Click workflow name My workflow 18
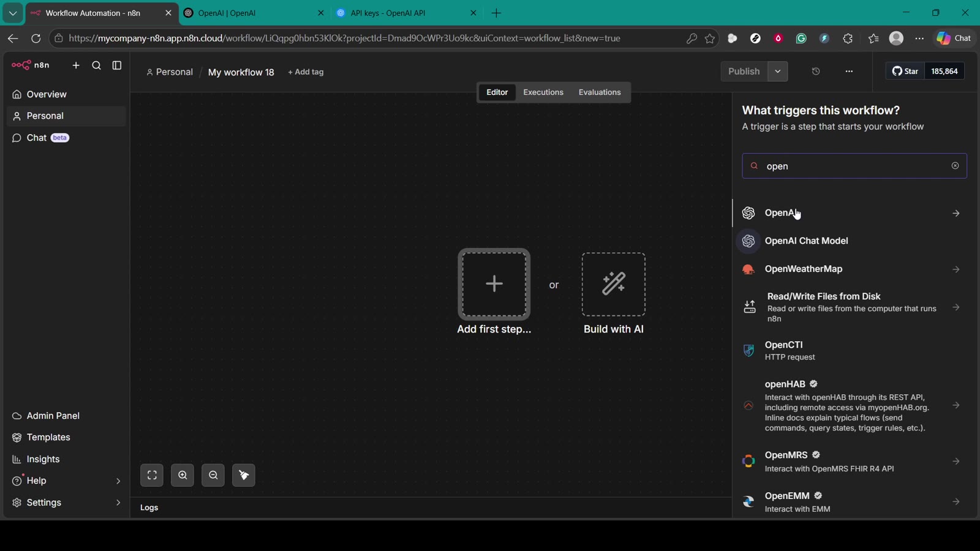 coord(241,72)
